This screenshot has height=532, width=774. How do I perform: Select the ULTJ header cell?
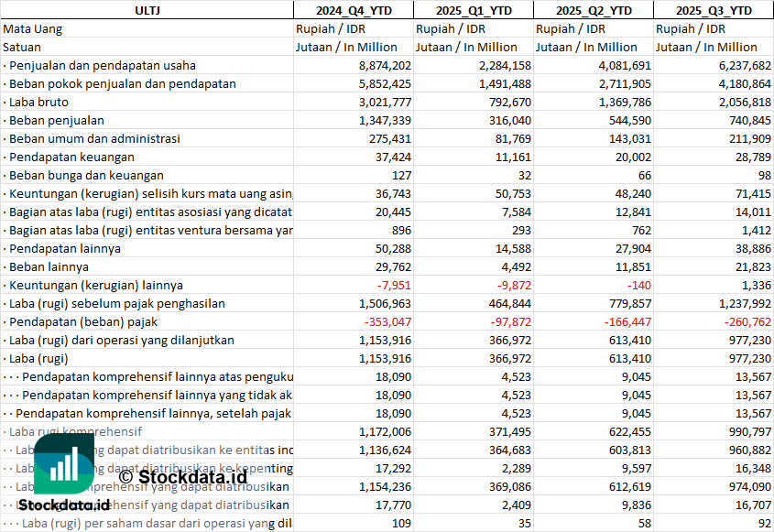click(147, 10)
